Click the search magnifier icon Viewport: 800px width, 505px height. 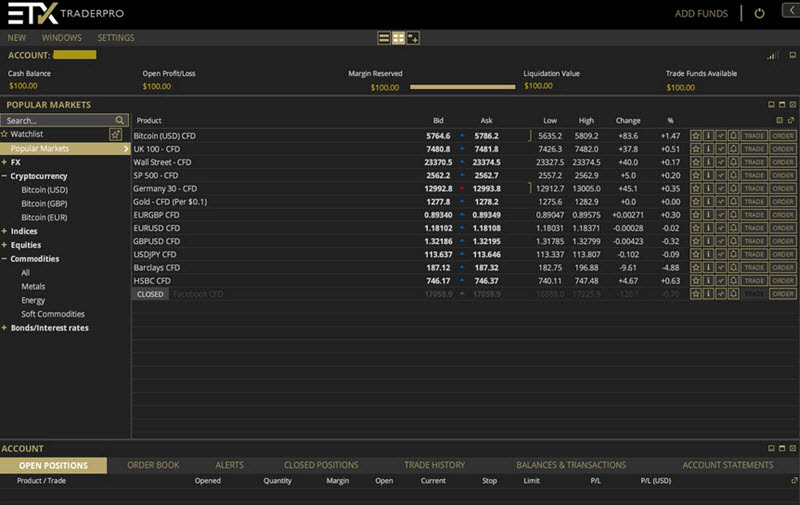(119, 120)
